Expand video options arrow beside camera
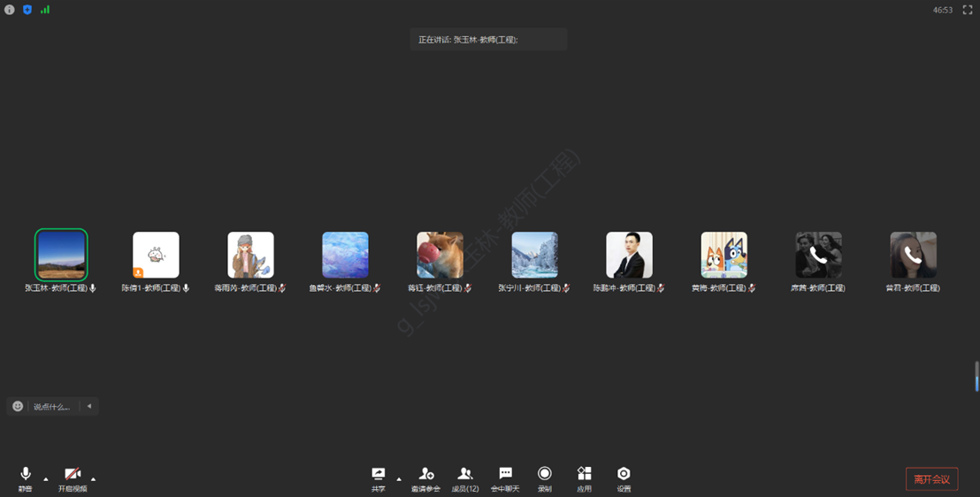This screenshot has height=497, width=980. (93, 479)
